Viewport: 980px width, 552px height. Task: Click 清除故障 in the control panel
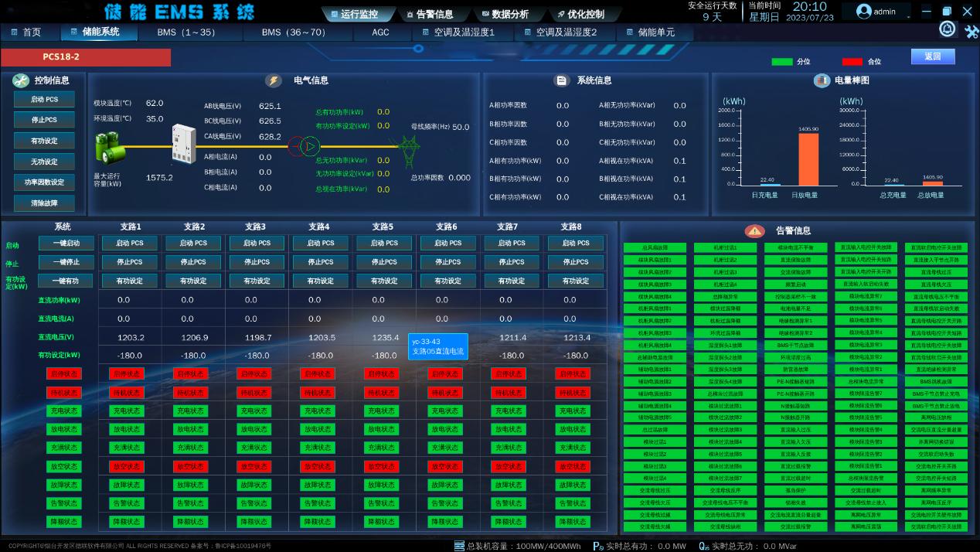[x=44, y=204]
